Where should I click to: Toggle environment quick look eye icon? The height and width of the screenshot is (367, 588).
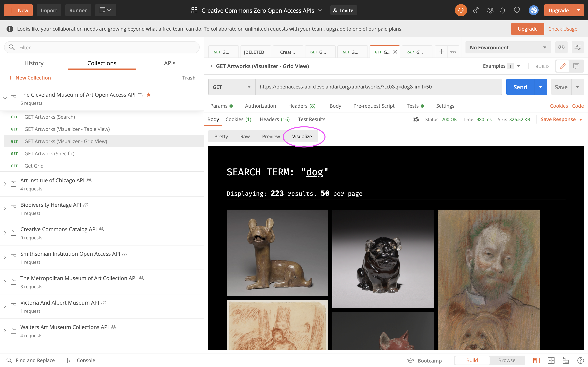[561, 47]
